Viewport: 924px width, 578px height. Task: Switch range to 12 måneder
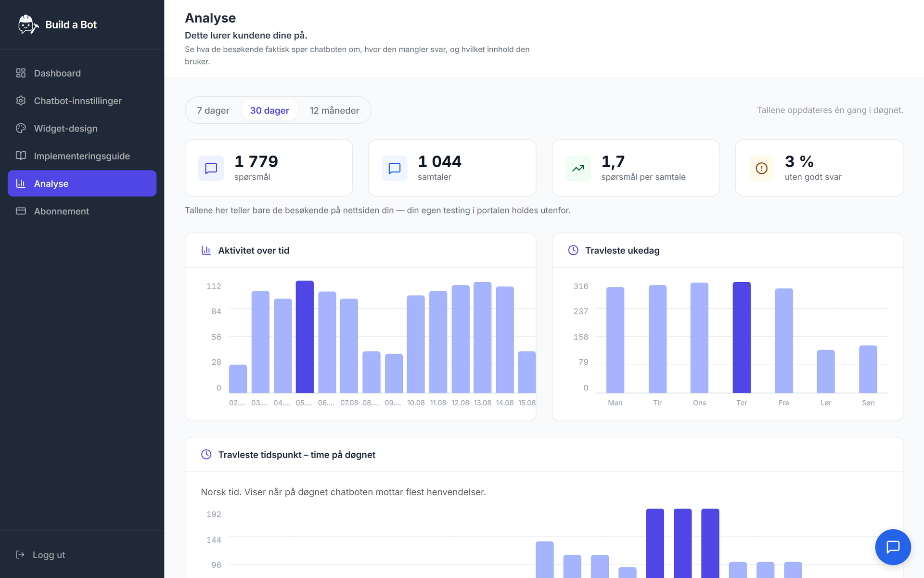pyautogui.click(x=334, y=110)
